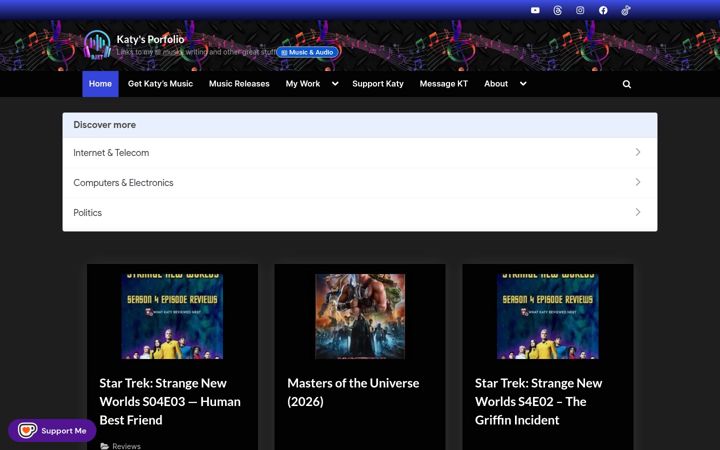
Task: Open Message KT menu item
Action: 444,84
